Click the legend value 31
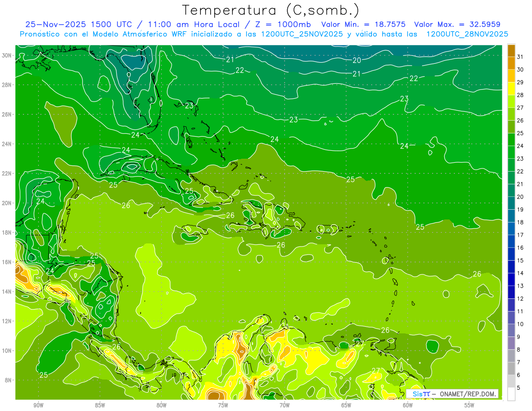This screenshot has width=532, height=411. coord(520,57)
